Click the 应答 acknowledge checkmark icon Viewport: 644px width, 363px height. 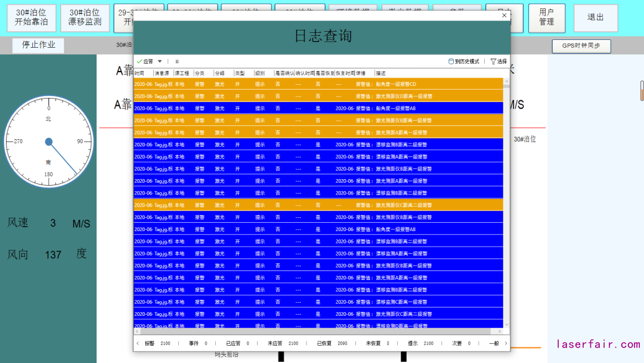[x=140, y=61]
